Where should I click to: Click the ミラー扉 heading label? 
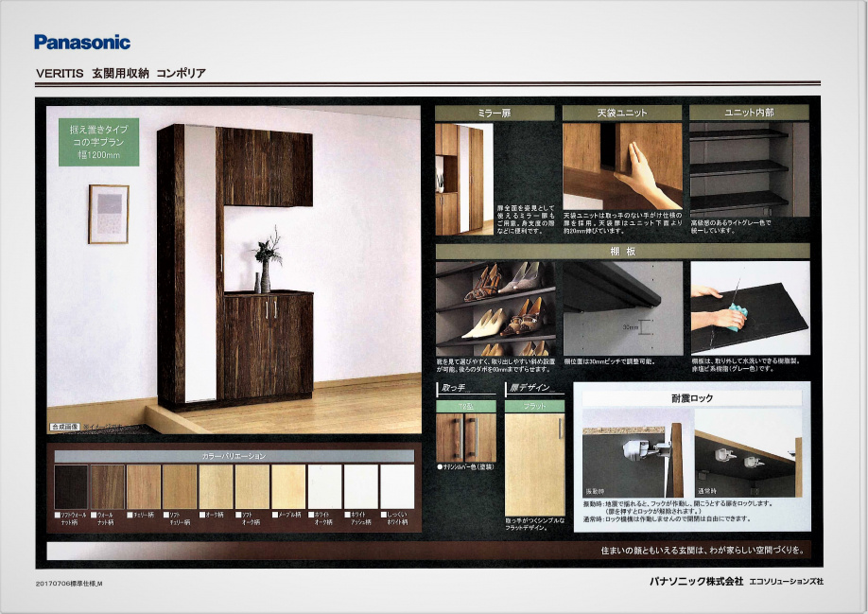pos(494,113)
